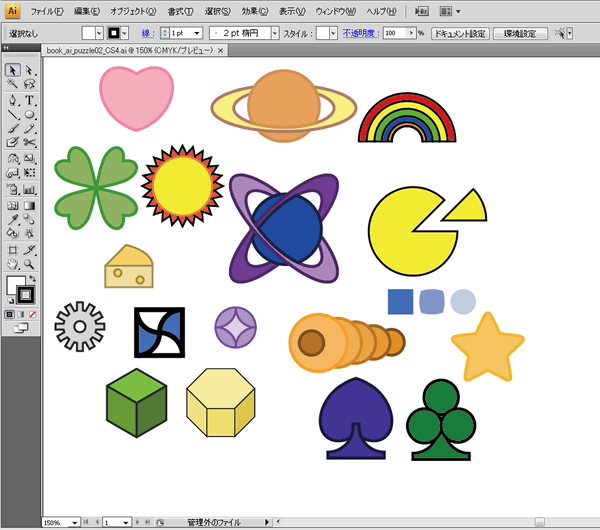Click the Swap Fill and Stroke arrows
The width and height of the screenshot is (600, 530).
click(33, 279)
